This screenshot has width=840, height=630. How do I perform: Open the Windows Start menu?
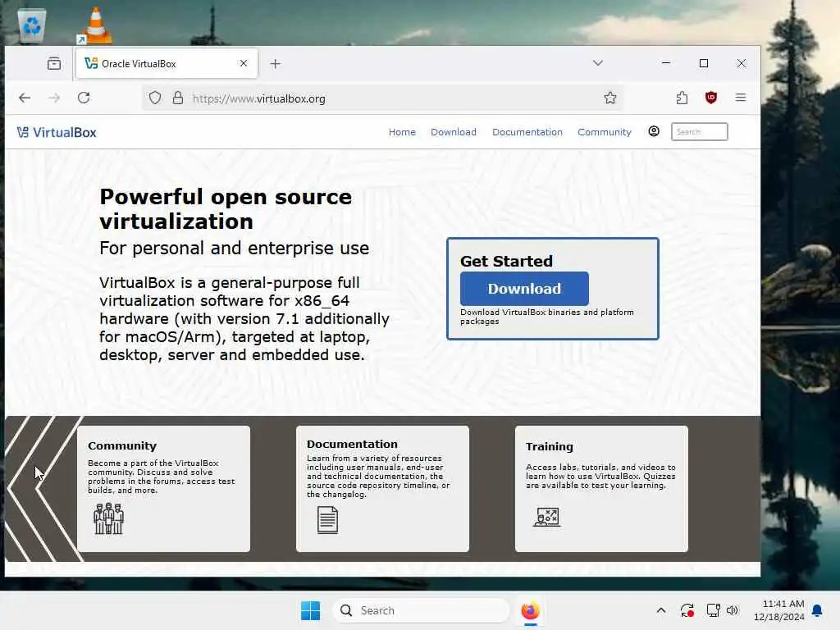[310, 610]
